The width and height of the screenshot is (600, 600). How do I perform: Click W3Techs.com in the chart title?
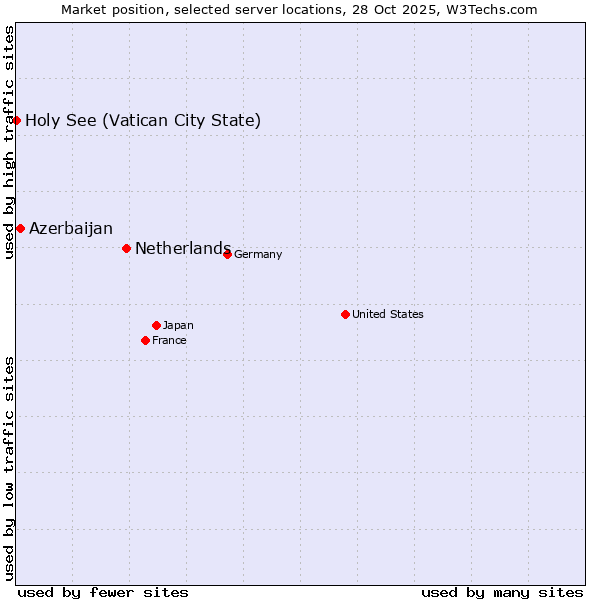coord(490,10)
